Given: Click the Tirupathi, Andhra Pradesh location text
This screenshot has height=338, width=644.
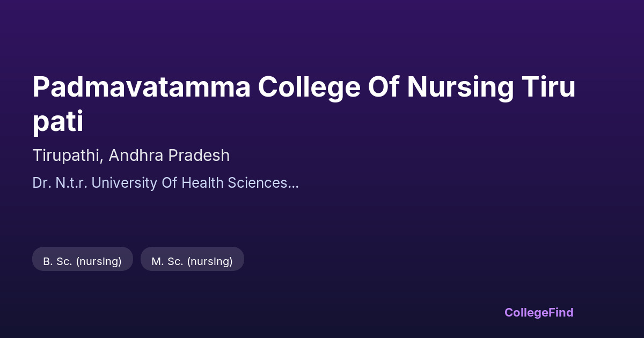Looking at the screenshot, I should click(x=131, y=156).
